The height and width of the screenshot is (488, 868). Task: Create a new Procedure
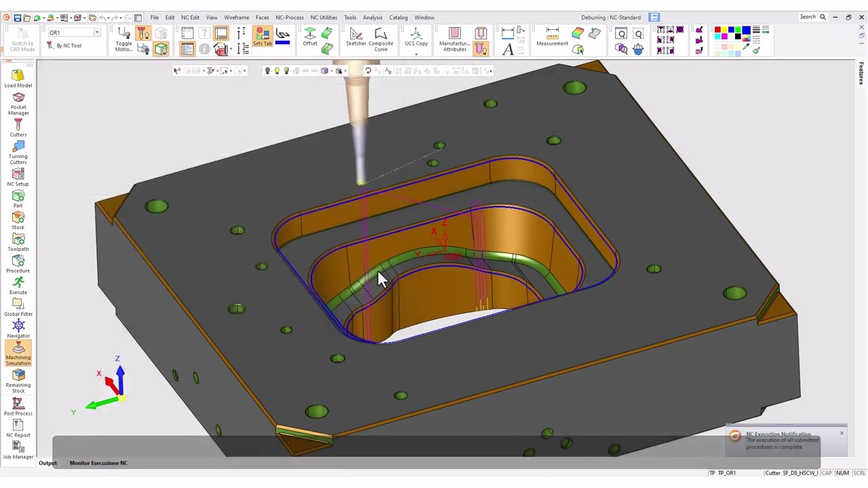coord(18,264)
